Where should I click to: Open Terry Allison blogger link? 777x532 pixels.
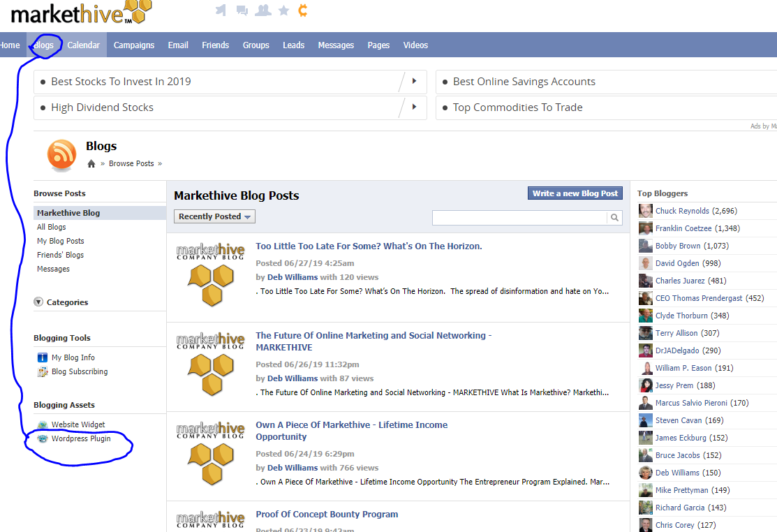pyautogui.click(x=676, y=333)
